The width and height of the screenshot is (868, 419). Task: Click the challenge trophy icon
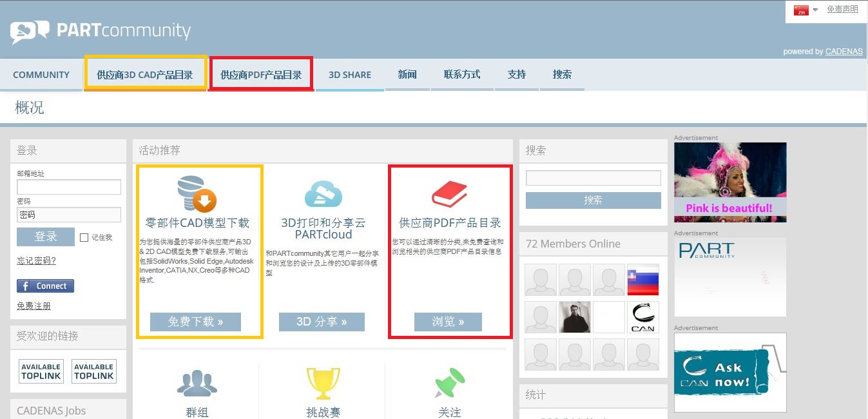point(323,384)
